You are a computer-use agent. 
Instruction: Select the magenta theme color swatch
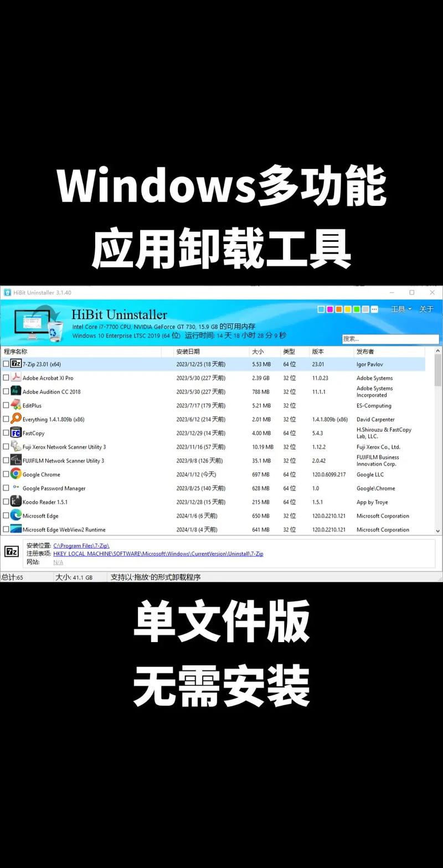pyautogui.click(x=330, y=309)
